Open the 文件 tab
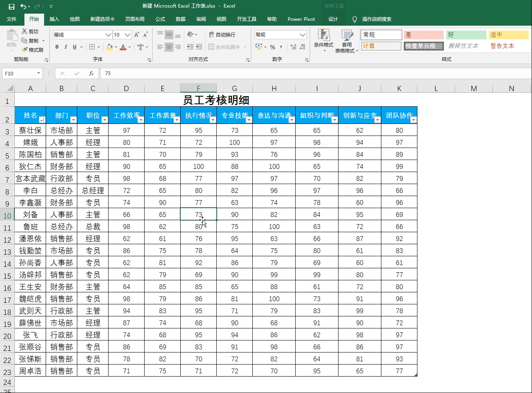The image size is (532, 393). (x=12, y=19)
